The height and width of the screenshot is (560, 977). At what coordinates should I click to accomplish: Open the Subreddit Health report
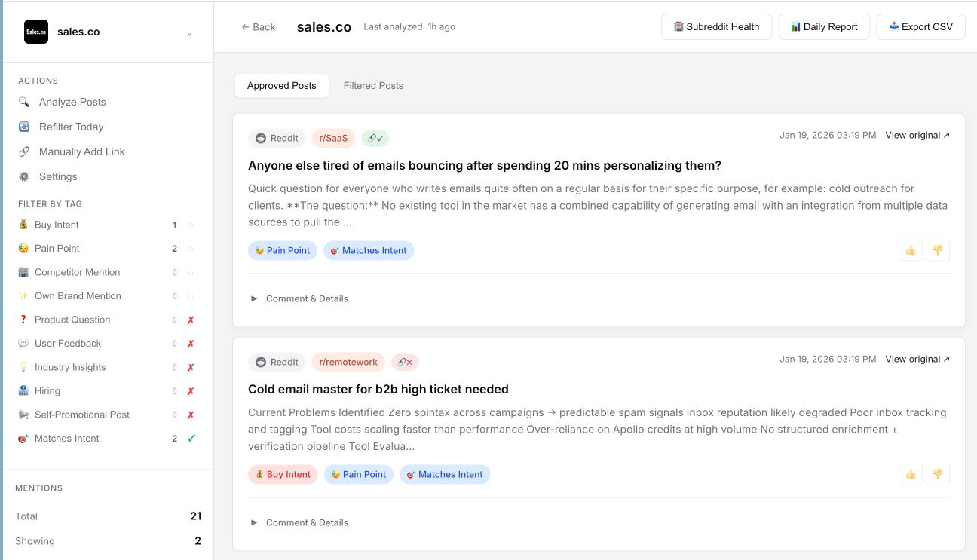click(716, 26)
